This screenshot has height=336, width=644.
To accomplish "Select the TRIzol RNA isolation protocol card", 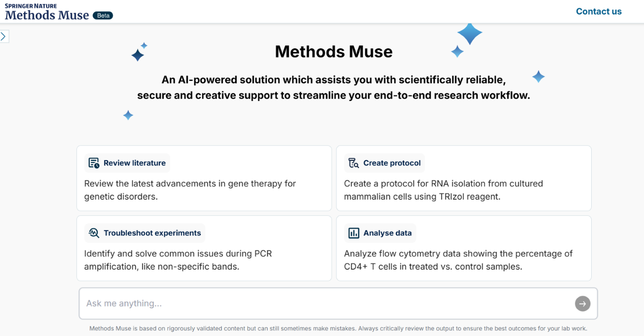I will (x=463, y=178).
